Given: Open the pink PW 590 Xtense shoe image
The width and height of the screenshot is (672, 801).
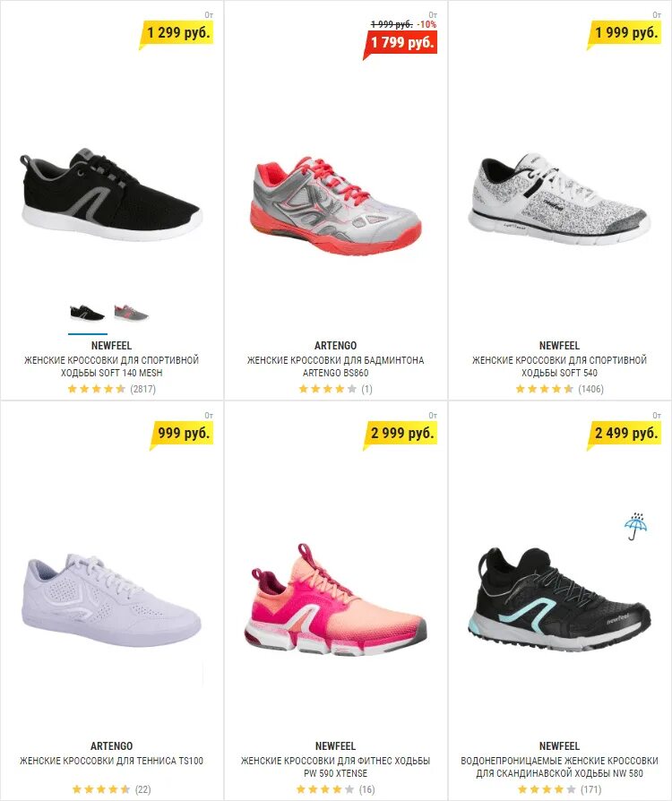Looking at the screenshot, I should [x=335, y=599].
